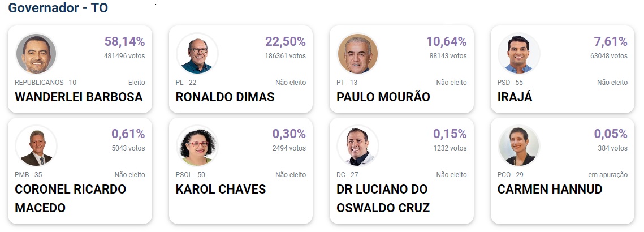This screenshot has height=232, width=644.
Task: Click the 58,14% vote percentage
Action: coord(124,41)
